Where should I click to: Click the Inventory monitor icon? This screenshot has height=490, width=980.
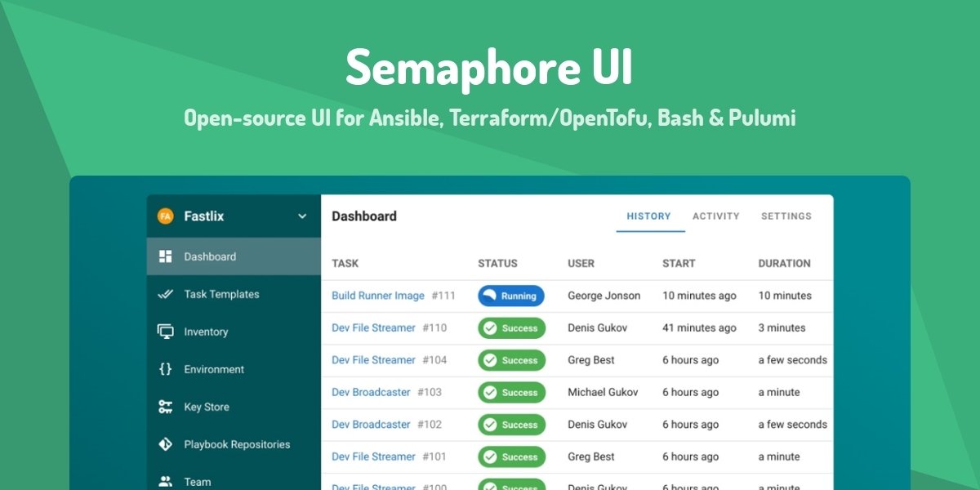[x=165, y=332]
